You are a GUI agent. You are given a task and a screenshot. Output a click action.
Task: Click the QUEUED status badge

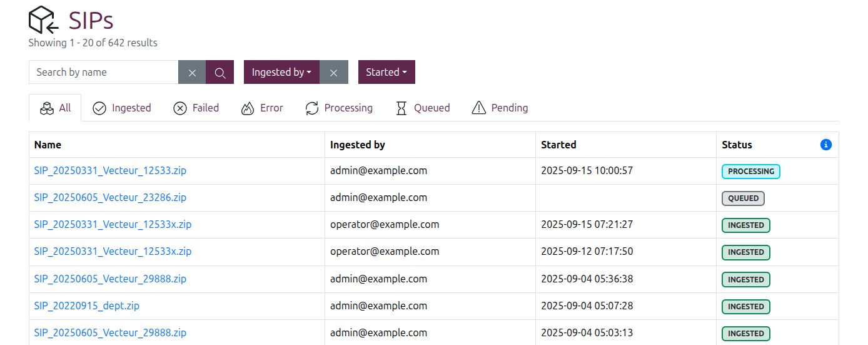(x=743, y=198)
